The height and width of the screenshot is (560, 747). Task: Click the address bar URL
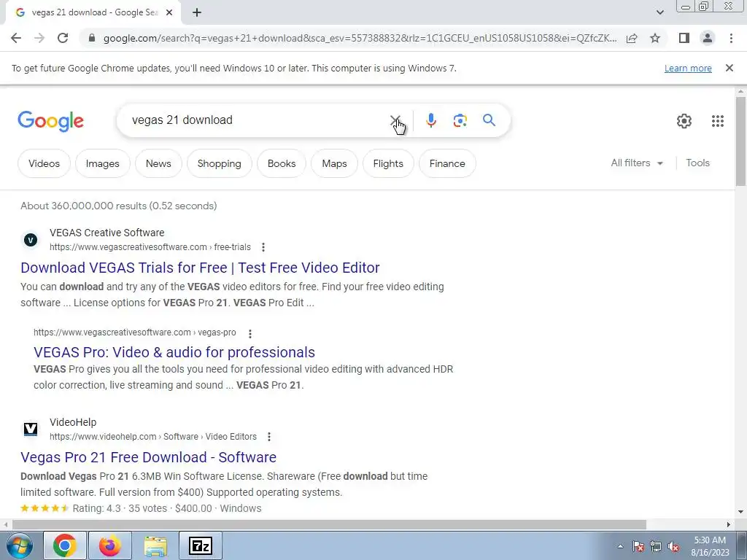point(360,38)
